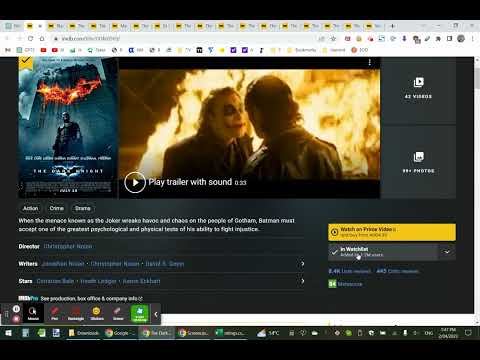Collapse the annotation toolbar with the arrow

[x=156, y=314]
